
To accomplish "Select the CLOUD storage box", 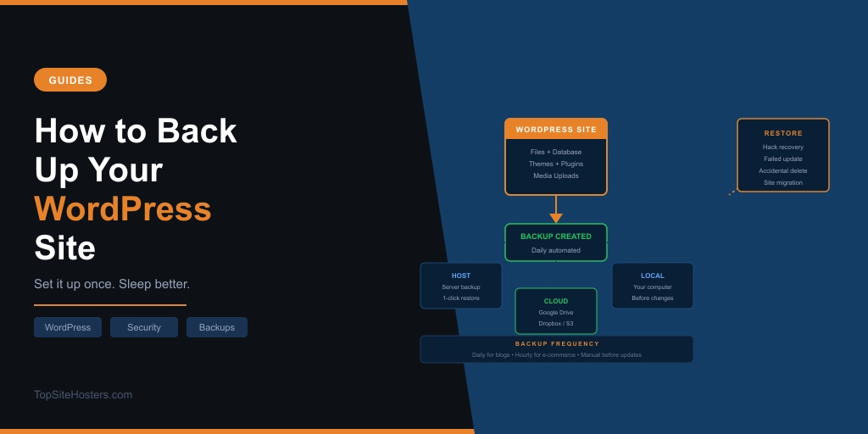I will point(556,311).
